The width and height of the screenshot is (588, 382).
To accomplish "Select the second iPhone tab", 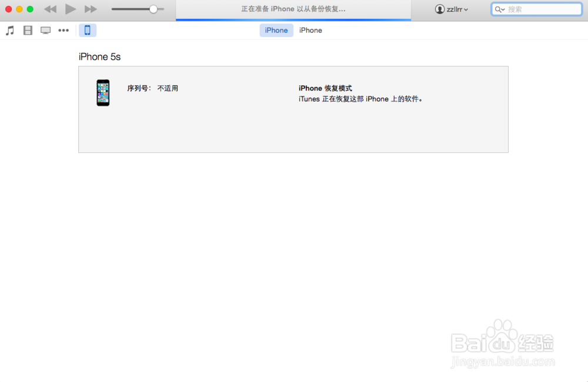I will coord(310,30).
